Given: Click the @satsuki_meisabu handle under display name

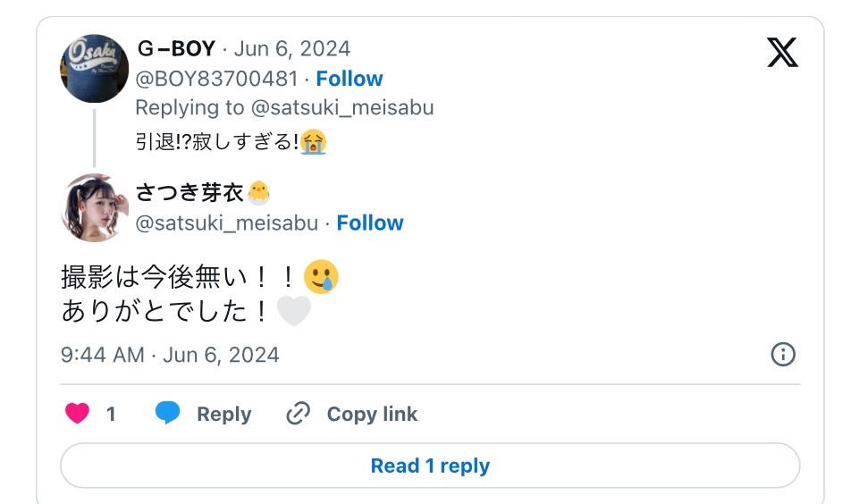Looking at the screenshot, I should pos(226,223).
